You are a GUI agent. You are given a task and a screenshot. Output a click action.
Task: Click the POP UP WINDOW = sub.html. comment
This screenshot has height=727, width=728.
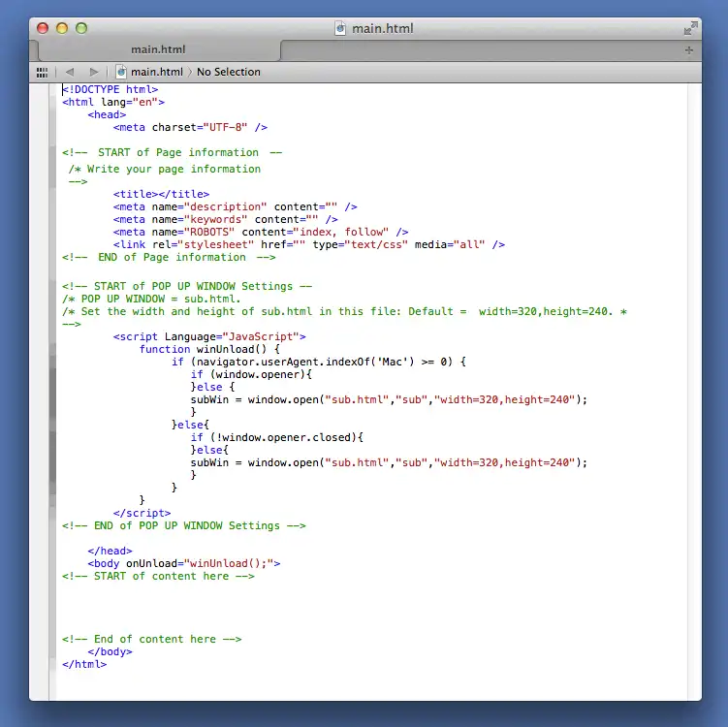tap(151, 299)
